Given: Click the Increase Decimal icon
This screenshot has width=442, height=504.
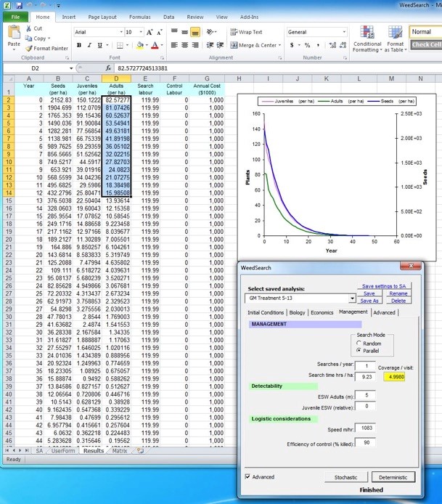Looking at the screenshot, I should 333,45.
